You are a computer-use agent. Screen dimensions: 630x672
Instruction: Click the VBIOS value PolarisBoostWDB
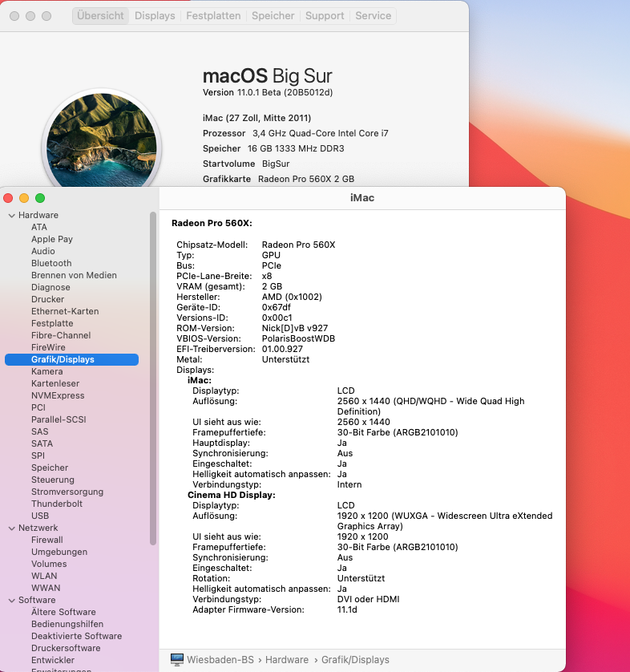click(x=298, y=338)
